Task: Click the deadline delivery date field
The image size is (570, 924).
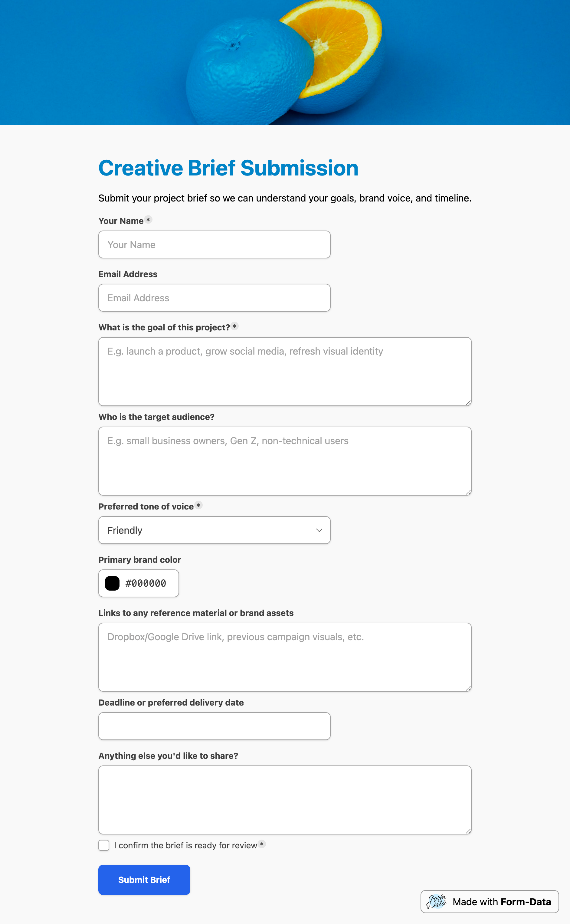Action: [x=214, y=726]
